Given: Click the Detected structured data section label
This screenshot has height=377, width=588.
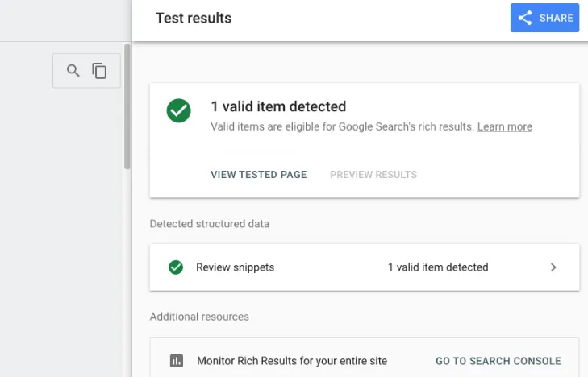Looking at the screenshot, I should (x=209, y=224).
